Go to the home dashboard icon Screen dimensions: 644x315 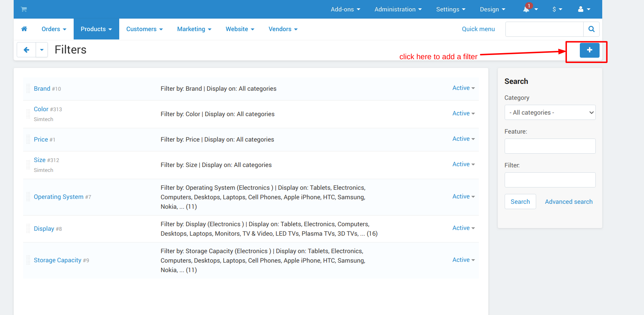[24, 29]
